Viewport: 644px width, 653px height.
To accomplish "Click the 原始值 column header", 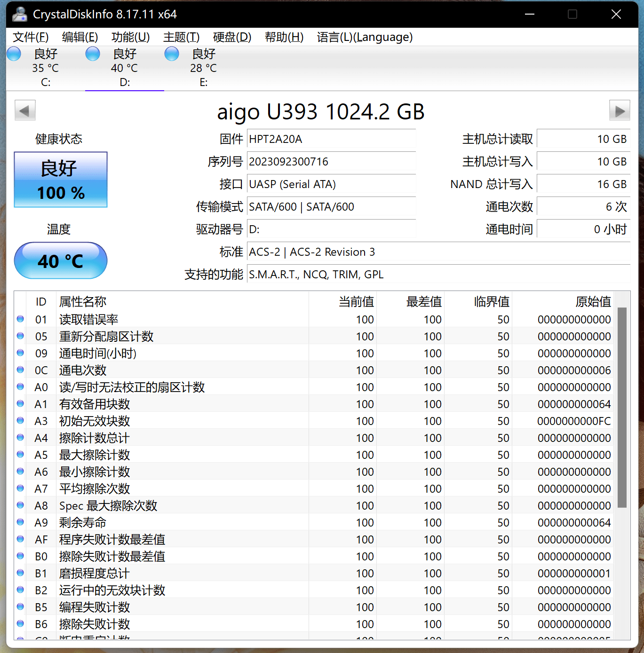I will (563, 301).
